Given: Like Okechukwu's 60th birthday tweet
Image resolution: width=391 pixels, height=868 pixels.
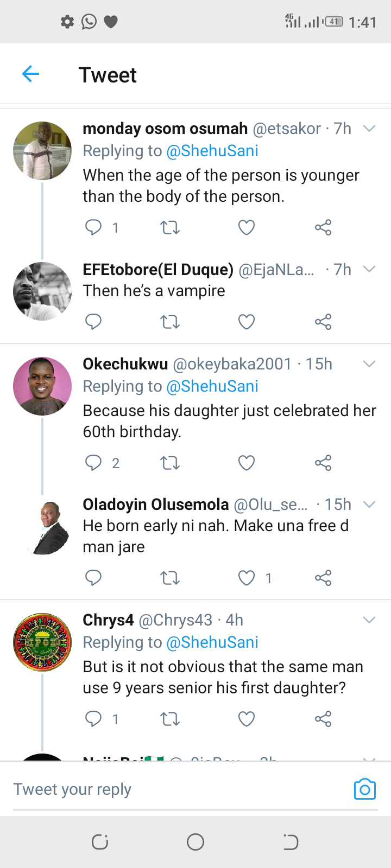Looking at the screenshot, I should click(x=247, y=463).
